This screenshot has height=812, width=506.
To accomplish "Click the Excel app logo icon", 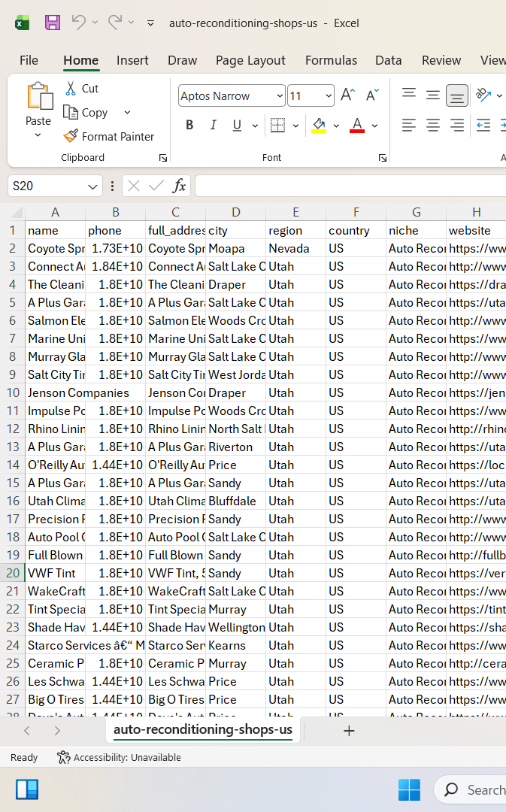I will point(22,23).
